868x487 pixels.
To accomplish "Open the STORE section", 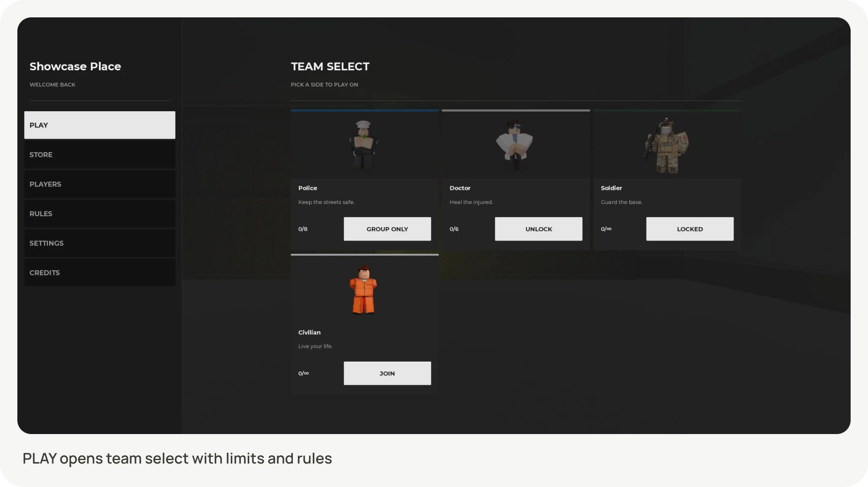I will point(99,155).
